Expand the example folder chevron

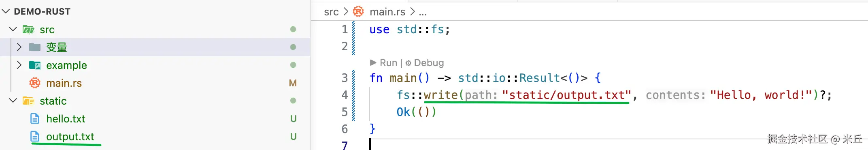[x=19, y=65]
